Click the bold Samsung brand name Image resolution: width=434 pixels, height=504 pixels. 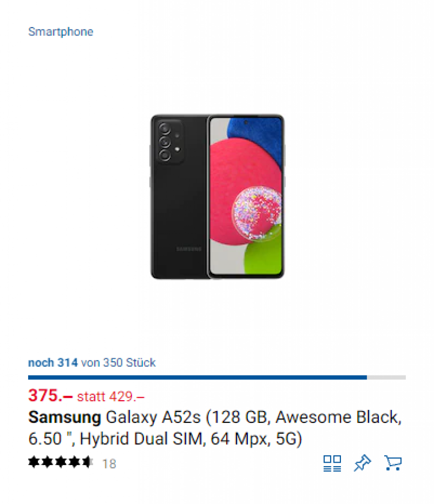pos(64,417)
